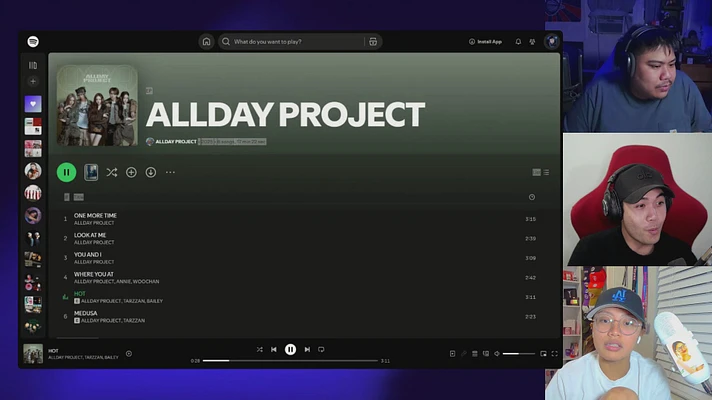Skip to the previous track
This screenshot has width=712, height=400.
point(274,350)
